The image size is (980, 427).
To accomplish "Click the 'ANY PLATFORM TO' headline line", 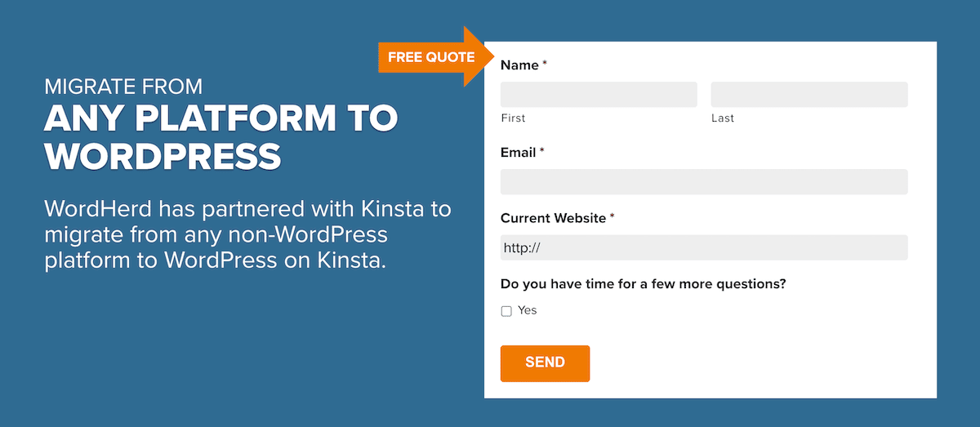I will point(220,119).
